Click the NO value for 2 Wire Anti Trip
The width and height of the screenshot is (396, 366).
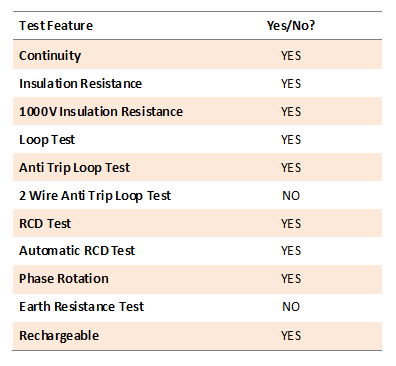pos(291,196)
